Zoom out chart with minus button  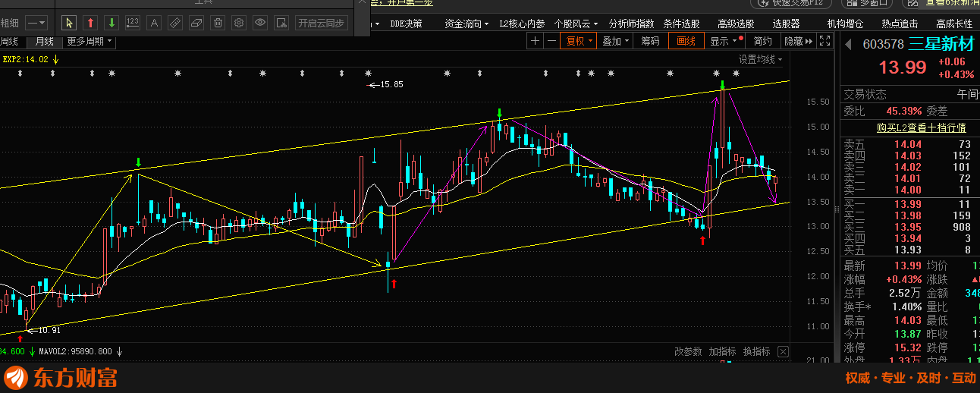pos(551,41)
